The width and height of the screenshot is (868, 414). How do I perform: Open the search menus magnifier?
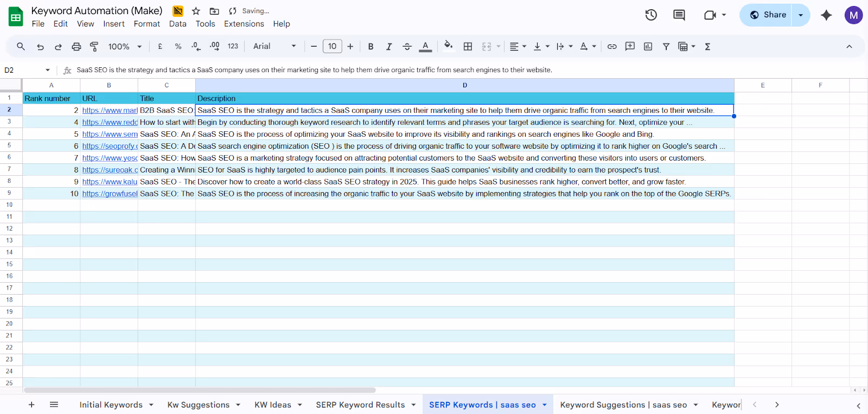pos(21,47)
